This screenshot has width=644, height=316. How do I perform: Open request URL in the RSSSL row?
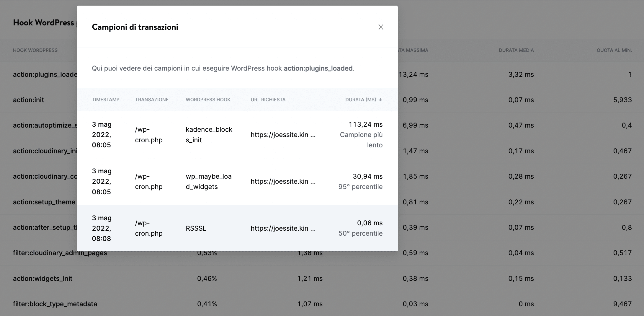coord(283,228)
